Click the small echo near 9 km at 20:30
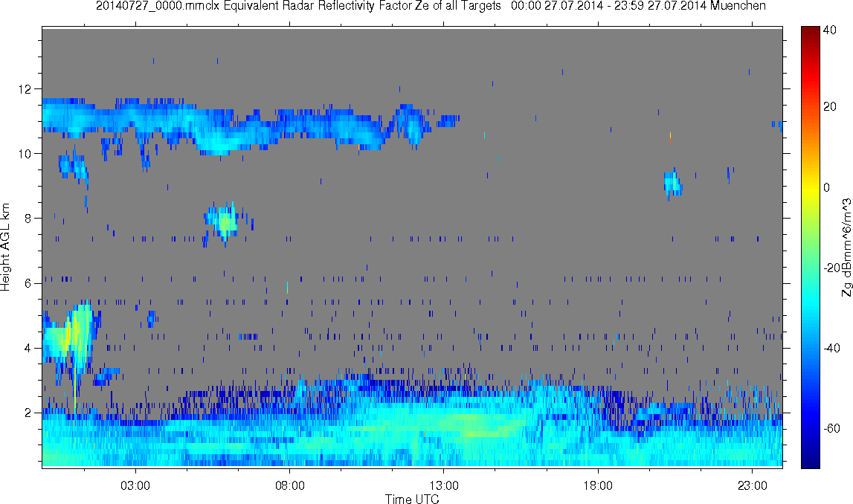The width and height of the screenshot is (853, 504). coord(673,183)
